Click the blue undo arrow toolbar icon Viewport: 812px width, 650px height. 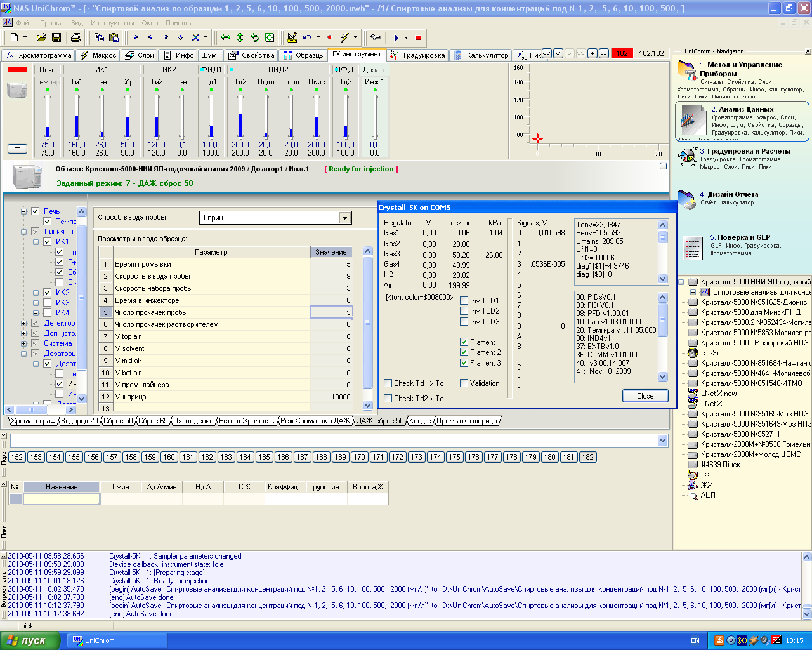click(307, 37)
